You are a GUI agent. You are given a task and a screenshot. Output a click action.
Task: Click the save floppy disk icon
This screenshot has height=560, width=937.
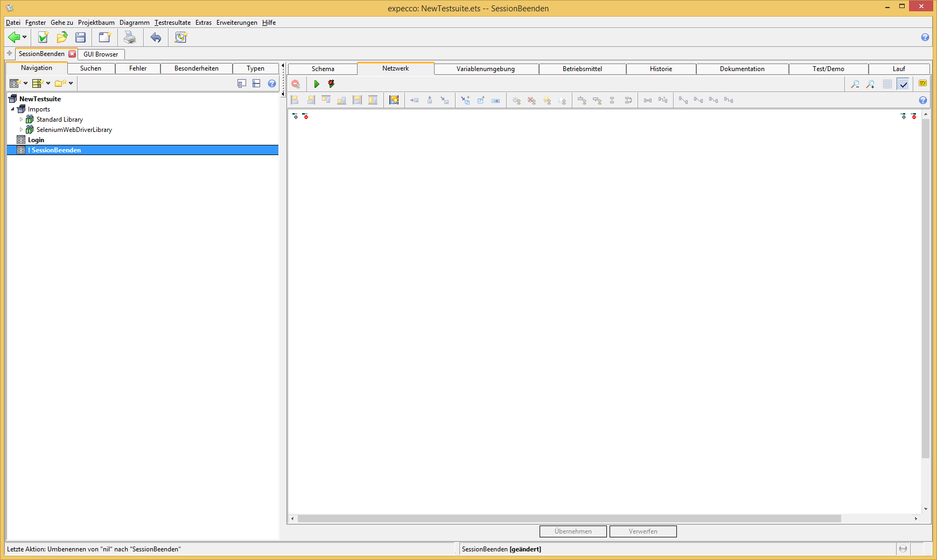pyautogui.click(x=81, y=37)
